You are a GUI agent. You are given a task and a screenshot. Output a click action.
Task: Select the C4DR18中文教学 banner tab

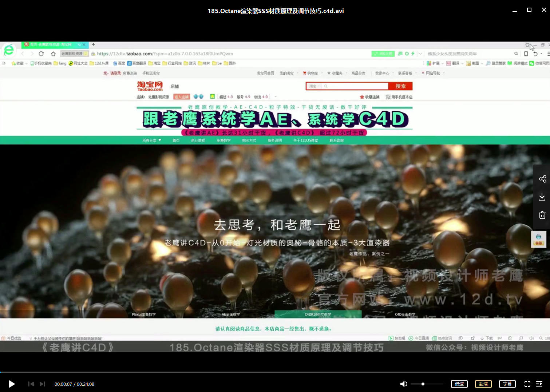[318, 314]
